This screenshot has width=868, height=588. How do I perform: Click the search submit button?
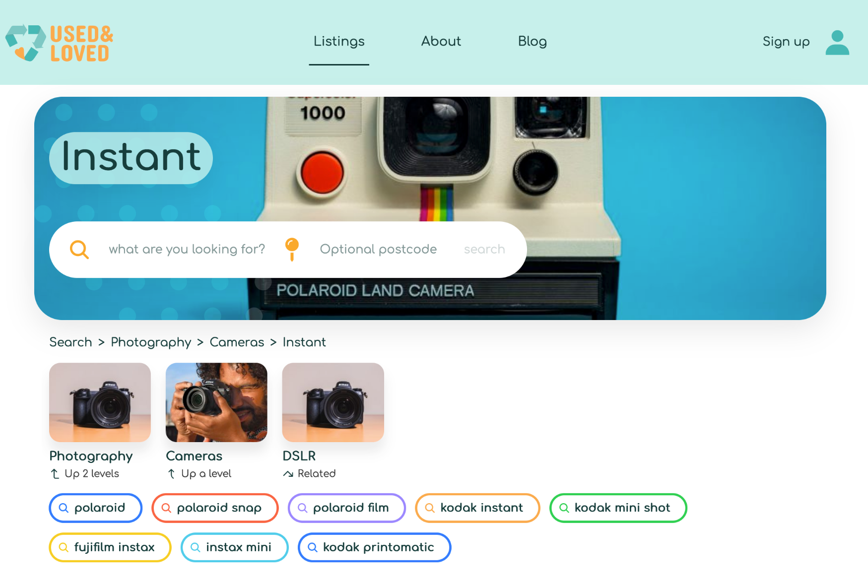click(x=484, y=249)
